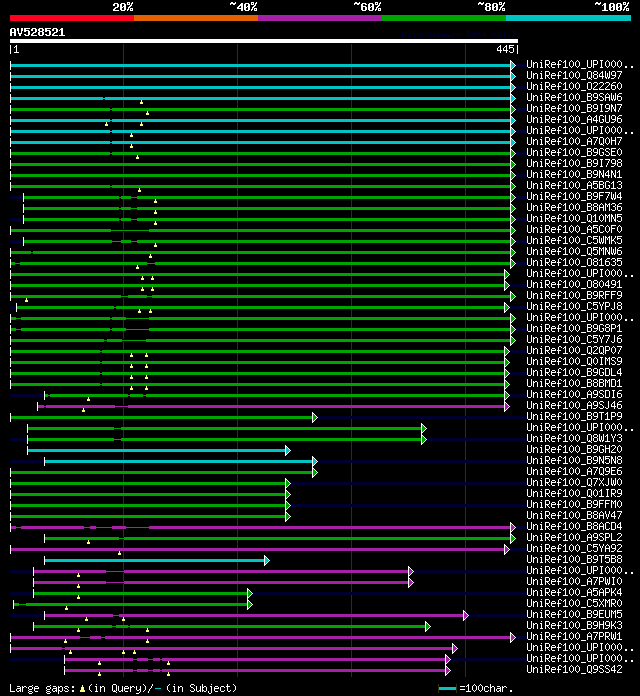Select the UniRef100_C5WMK5 label
The height and width of the screenshot is (696, 640).
click(574, 240)
